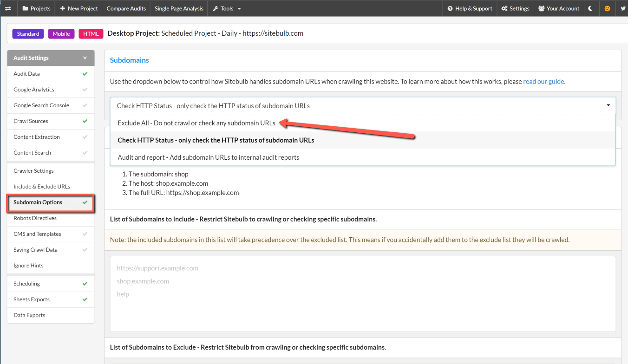Screen dimensions: 628x364
Task: Choose Exclude All subdomain URLs option
Action: pos(363,123)
